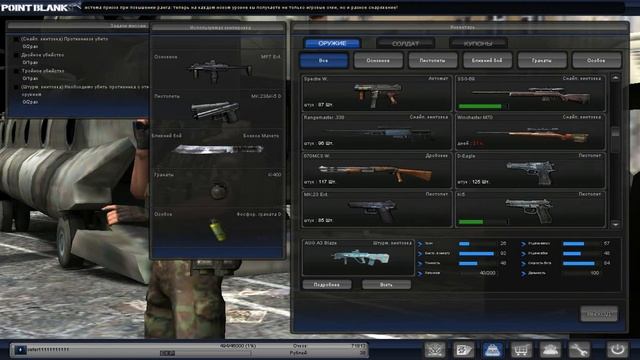This screenshot has height=360, width=640.
Task: Click the arrow icon beside the 100 stat
Action: (523, 273)
